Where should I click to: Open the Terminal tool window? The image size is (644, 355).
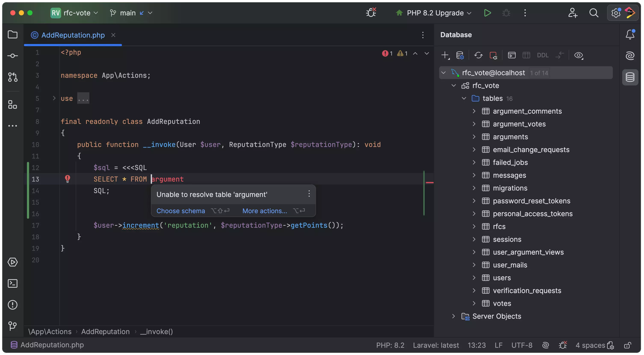coord(12,283)
